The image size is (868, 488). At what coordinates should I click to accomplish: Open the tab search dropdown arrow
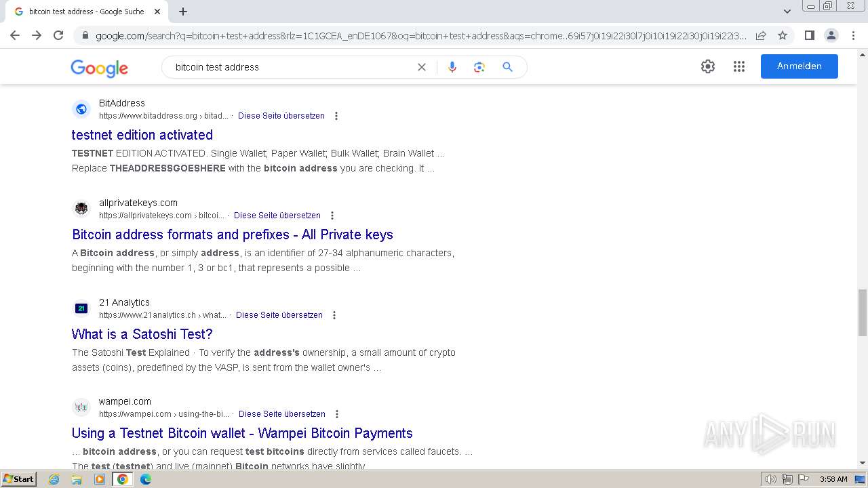pyautogui.click(x=787, y=12)
